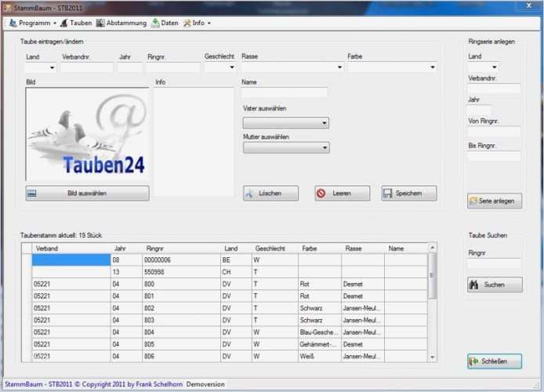The width and height of the screenshot is (544, 392).
Task: Click the Gehämmert Farbe cell
Action: pos(320,344)
